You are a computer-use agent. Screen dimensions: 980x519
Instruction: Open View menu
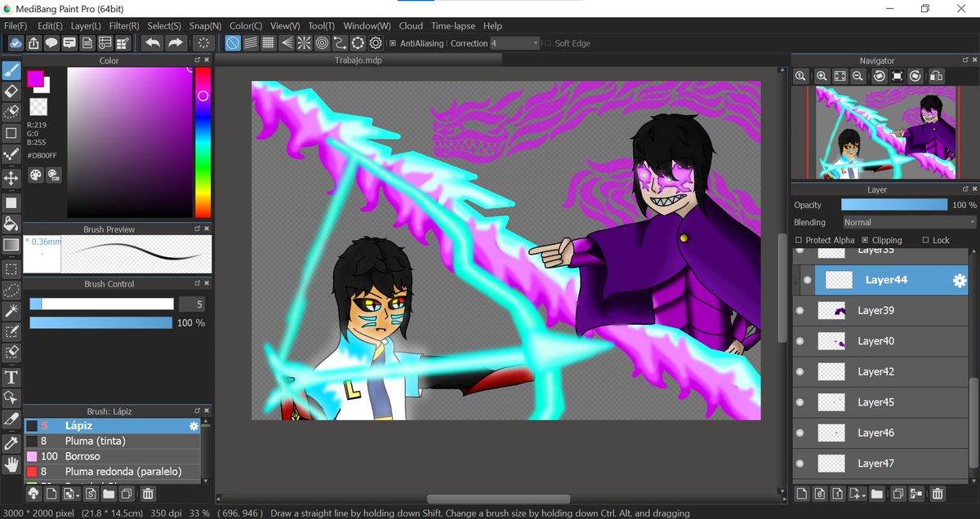pyautogui.click(x=285, y=26)
